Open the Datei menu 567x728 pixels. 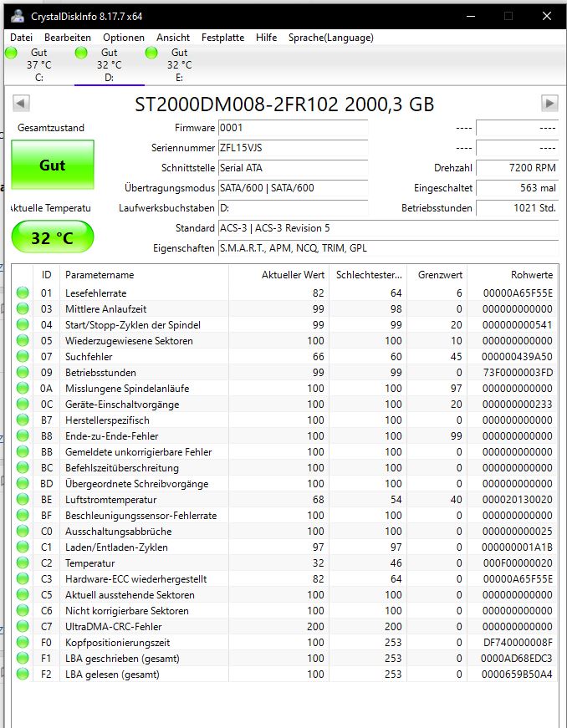[x=22, y=38]
